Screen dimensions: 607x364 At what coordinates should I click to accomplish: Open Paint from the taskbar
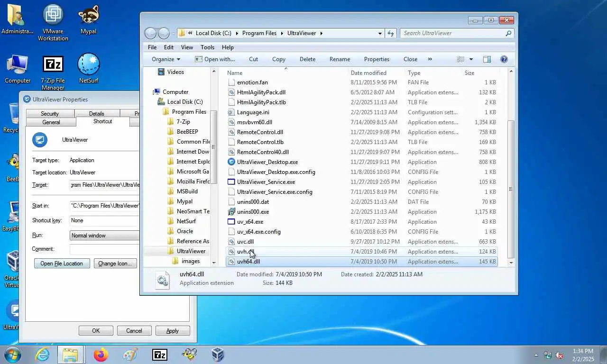point(130,355)
